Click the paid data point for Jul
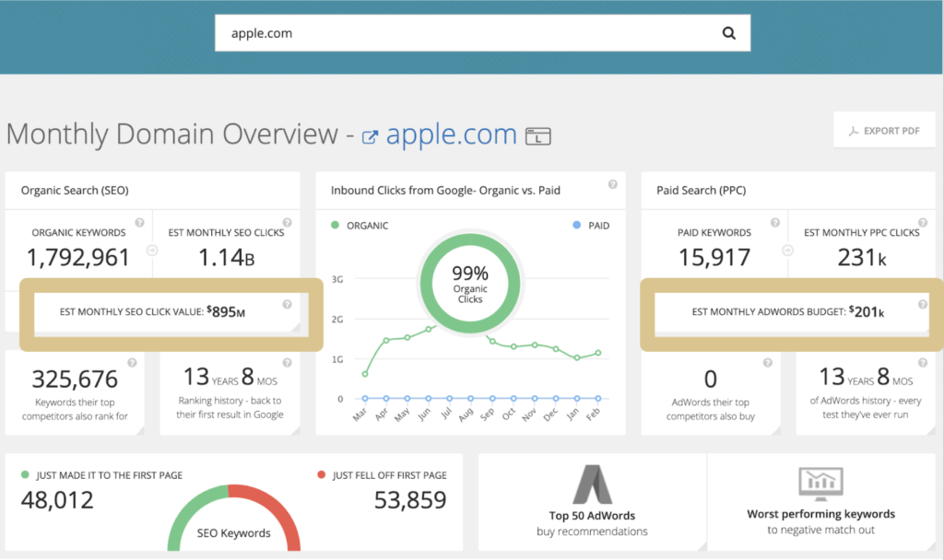The width and height of the screenshot is (944, 560). pos(450,398)
